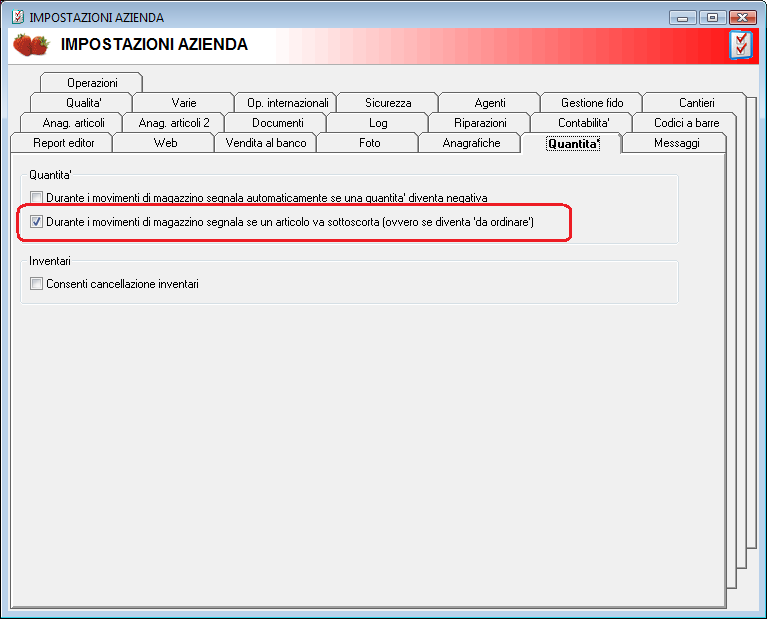
Task: Open the Varie tab
Action: (x=184, y=103)
